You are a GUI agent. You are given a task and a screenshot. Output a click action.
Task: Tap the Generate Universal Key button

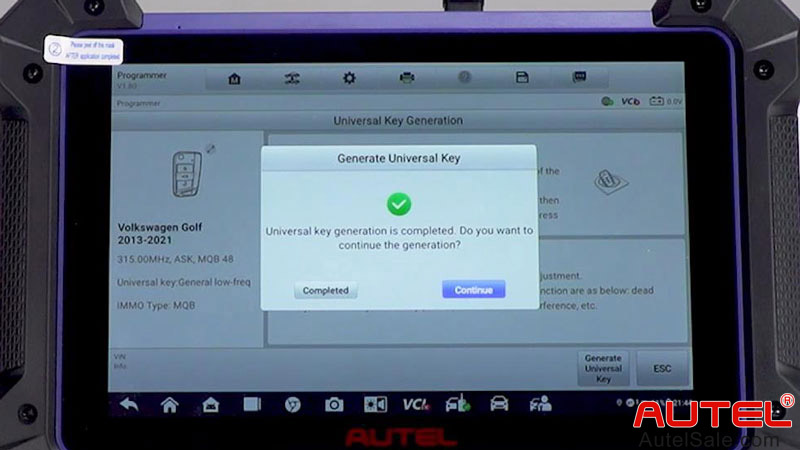tap(603, 368)
